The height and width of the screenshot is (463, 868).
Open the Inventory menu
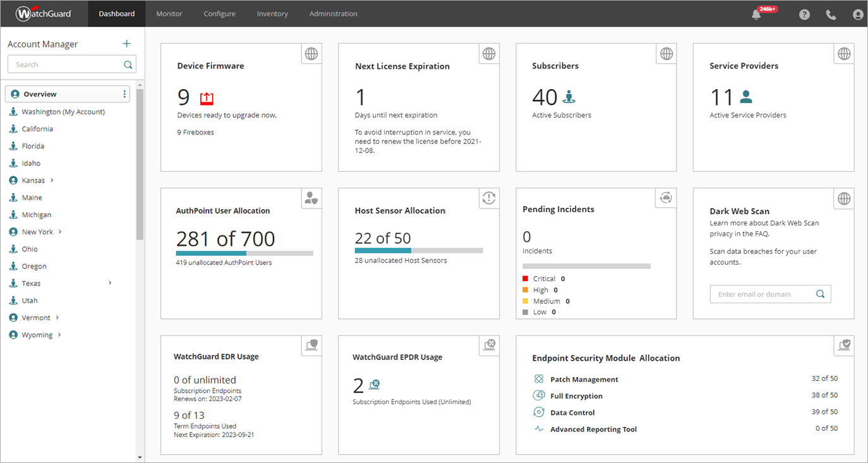[272, 13]
